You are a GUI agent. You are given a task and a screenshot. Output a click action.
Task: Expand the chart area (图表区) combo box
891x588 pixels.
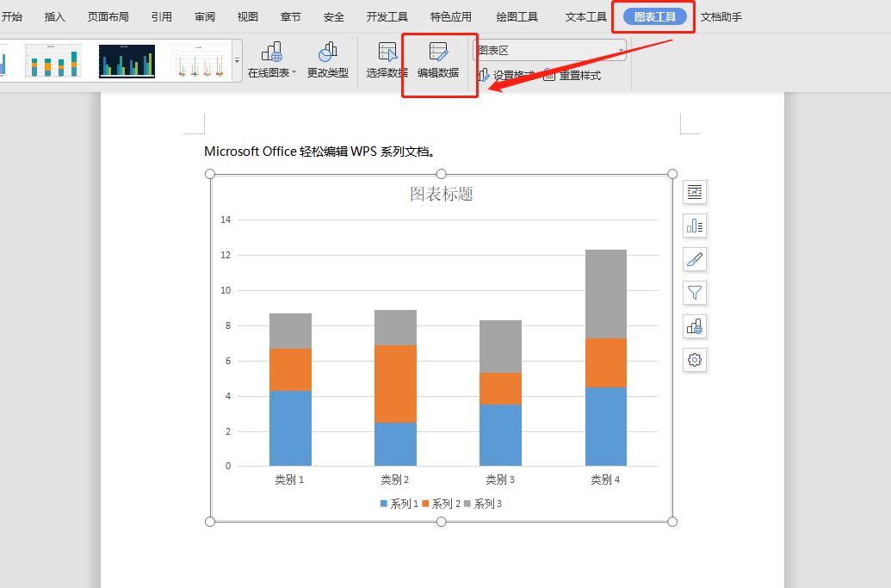[x=621, y=51]
